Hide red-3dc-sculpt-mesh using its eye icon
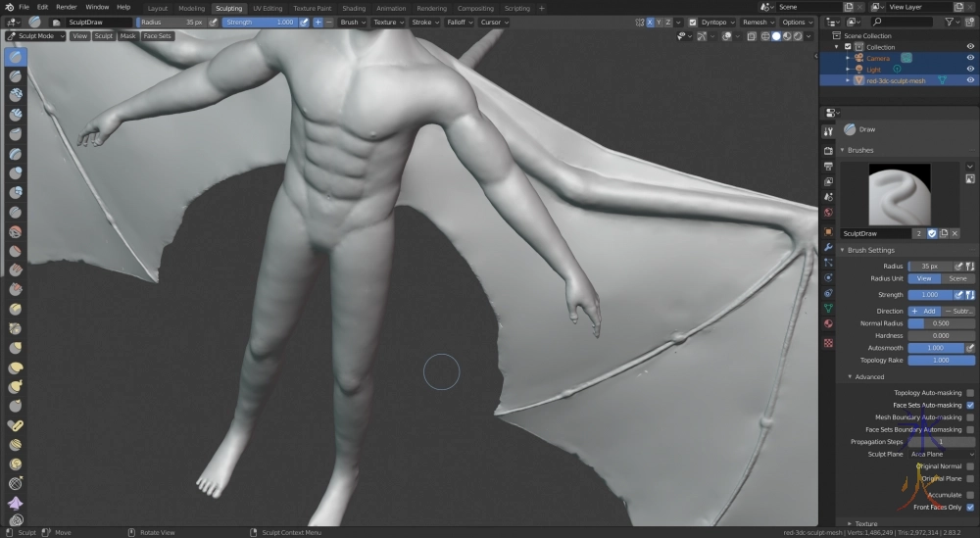The image size is (980, 538). [x=970, y=81]
